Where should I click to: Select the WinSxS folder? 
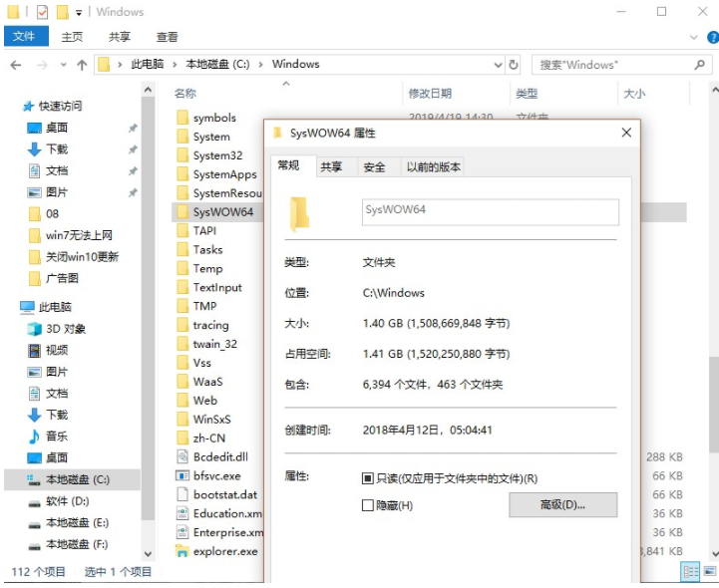click(211, 419)
